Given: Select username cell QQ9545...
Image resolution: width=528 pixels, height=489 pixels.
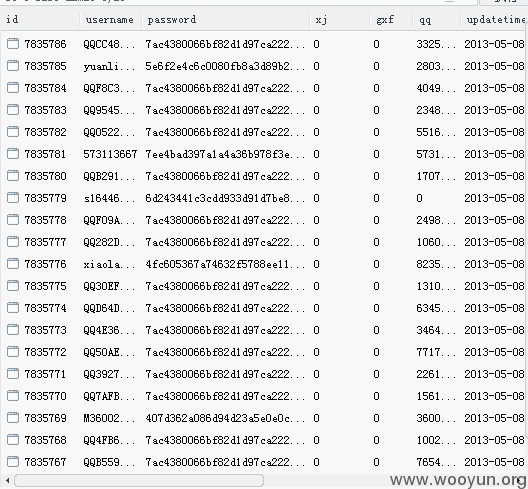Looking at the screenshot, I should pyautogui.click(x=109, y=110).
